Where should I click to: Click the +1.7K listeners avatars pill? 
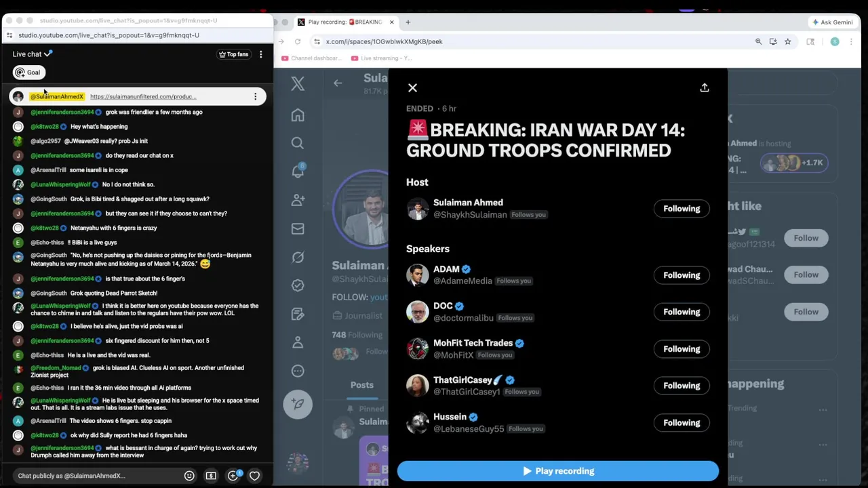793,163
